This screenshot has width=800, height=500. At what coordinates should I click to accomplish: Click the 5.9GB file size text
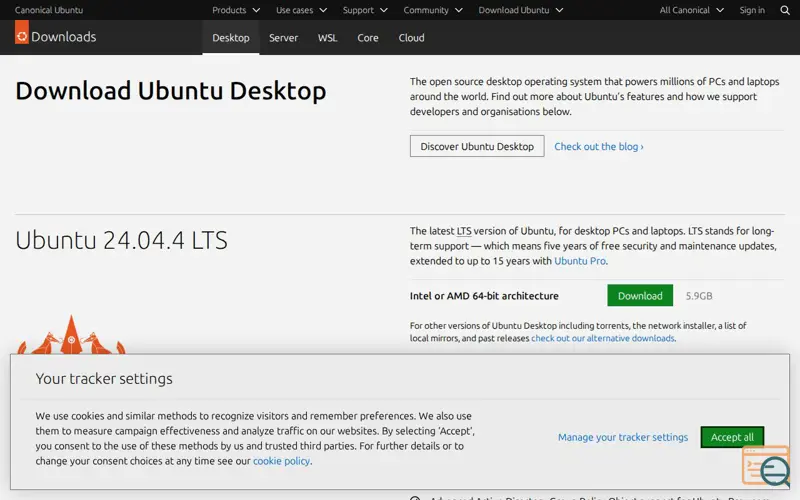tap(699, 296)
